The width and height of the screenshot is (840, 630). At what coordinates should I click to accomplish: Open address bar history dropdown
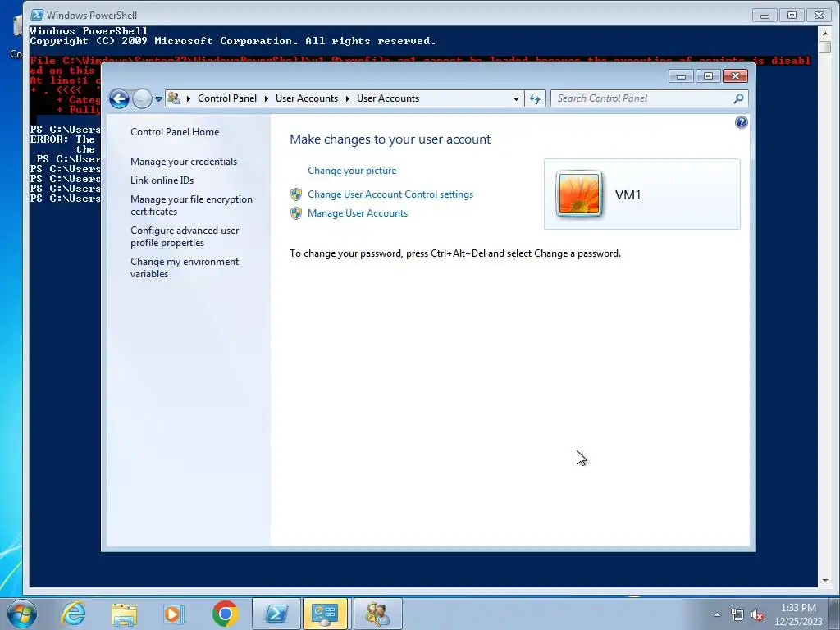coord(516,98)
